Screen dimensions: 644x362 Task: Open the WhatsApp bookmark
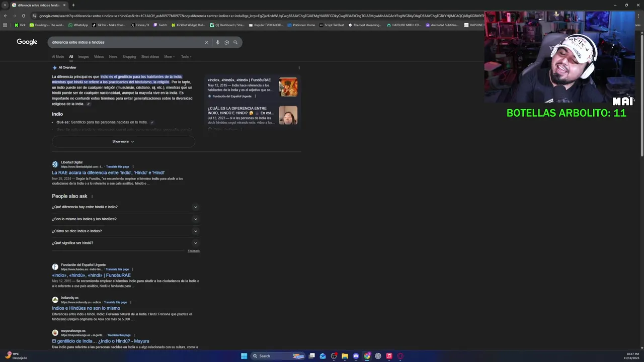pos(78,25)
